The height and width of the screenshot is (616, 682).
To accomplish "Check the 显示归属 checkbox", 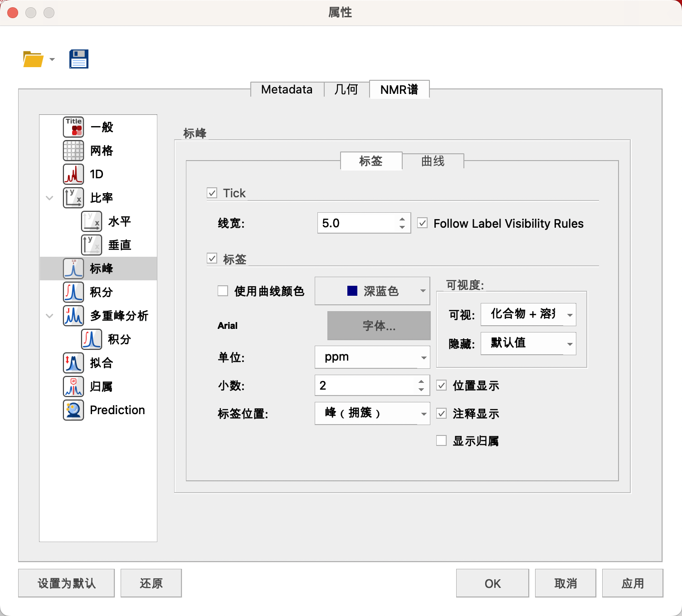I will tap(441, 440).
